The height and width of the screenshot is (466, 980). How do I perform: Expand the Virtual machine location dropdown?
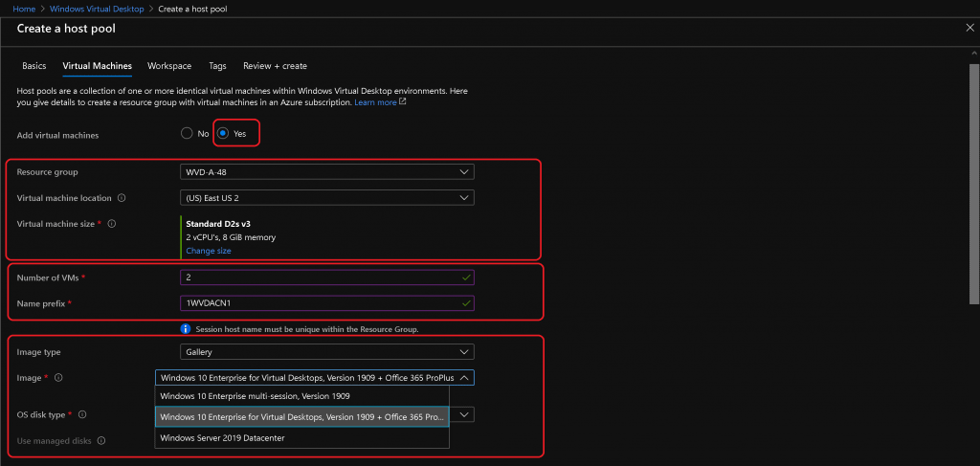point(327,197)
